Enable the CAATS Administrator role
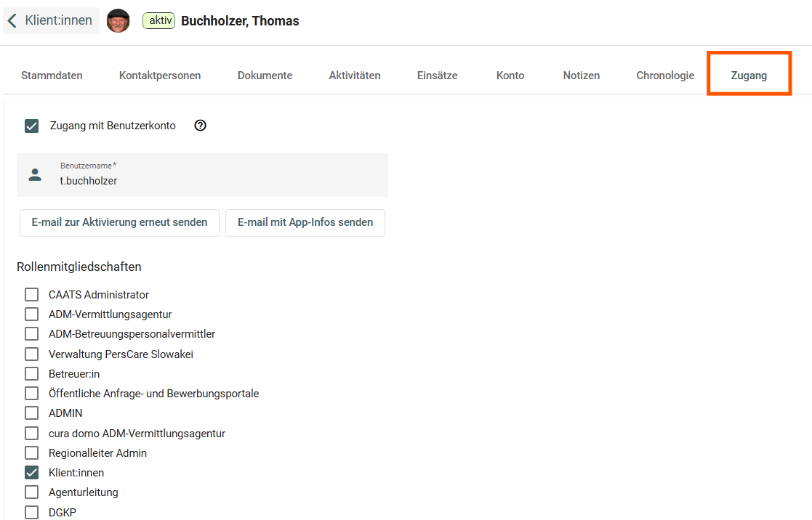Image resolution: width=812 pixels, height=520 pixels. 32,295
